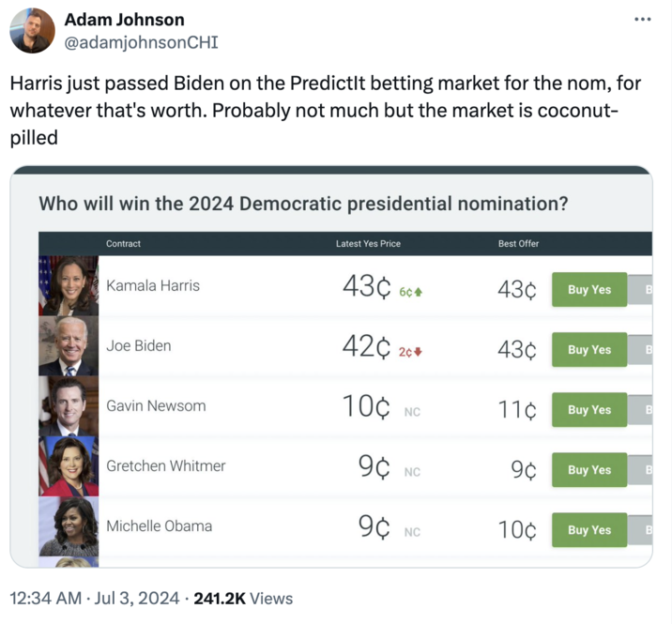This screenshot has width=672, height=624.
Task: Click Gavin Newsom photo thumbnail
Action: point(69,406)
